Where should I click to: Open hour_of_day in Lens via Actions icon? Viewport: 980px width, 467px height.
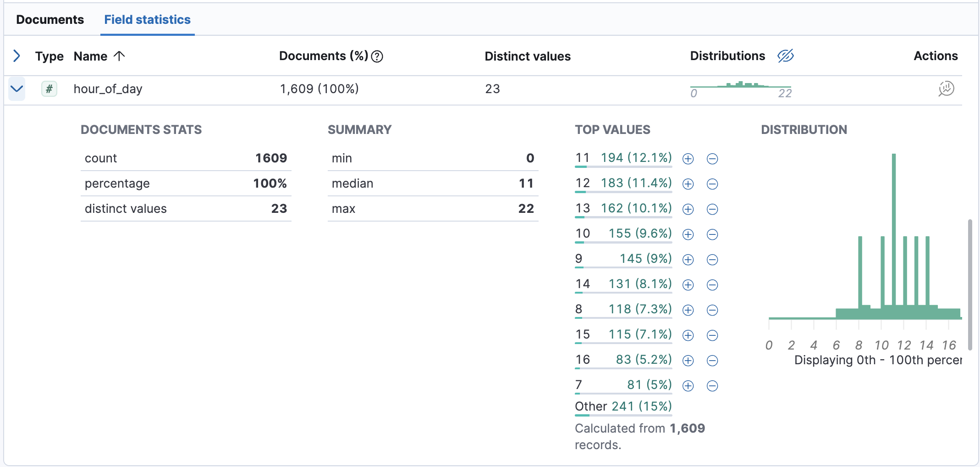point(946,89)
